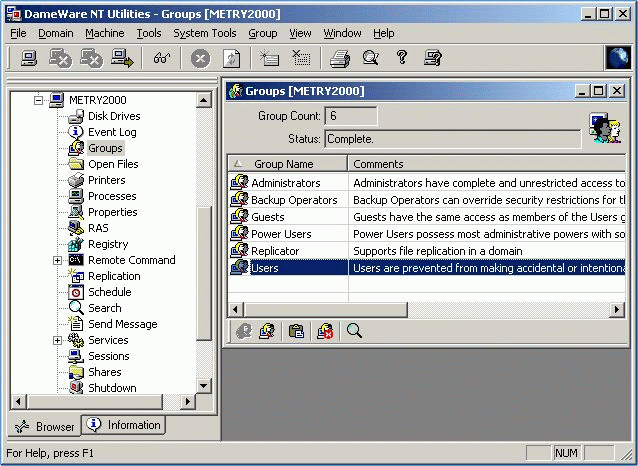Viewport: 638px width, 466px height.
Task: Click the tree panel scroll down arrow
Action: 203,386
